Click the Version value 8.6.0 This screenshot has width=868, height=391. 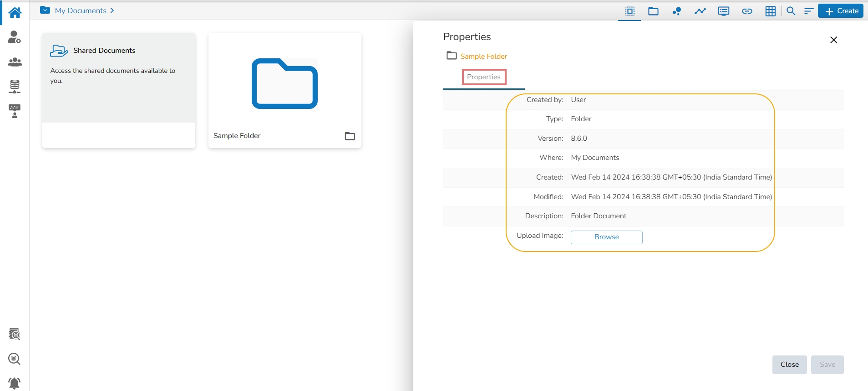tap(579, 138)
